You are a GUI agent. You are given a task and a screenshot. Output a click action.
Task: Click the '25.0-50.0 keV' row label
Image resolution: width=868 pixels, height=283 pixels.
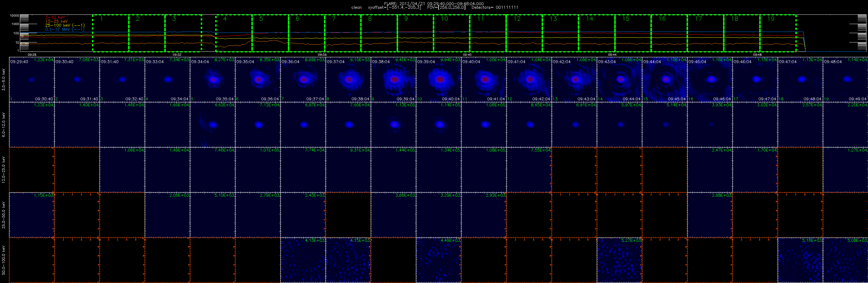[x=4, y=215]
